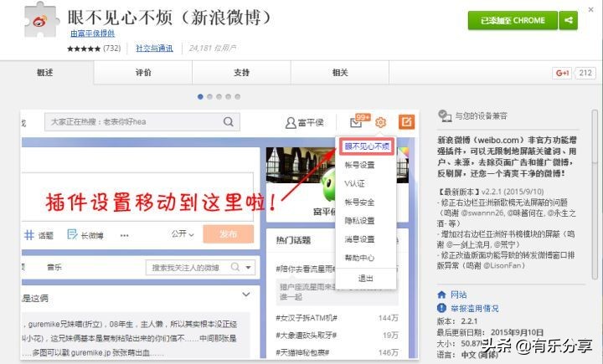Select the first screenshot carousel dot
The height and width of the screenshot is (364, 603).
pyautogui.click(x=200, y=97)
